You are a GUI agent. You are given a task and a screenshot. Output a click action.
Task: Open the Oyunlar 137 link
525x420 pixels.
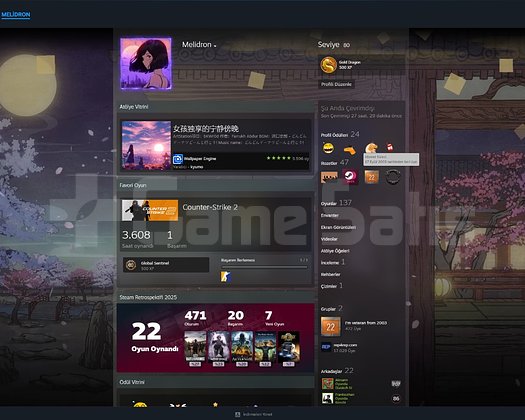pos(336,203)
